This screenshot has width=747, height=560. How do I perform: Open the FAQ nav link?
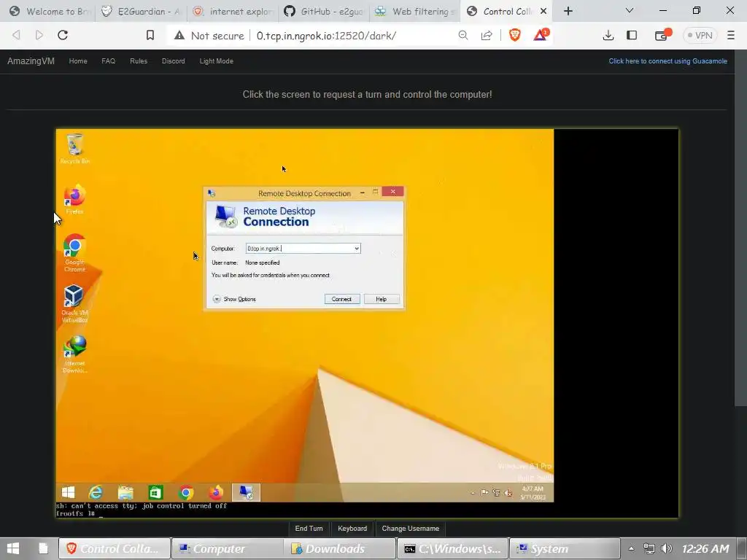[108, 61]
